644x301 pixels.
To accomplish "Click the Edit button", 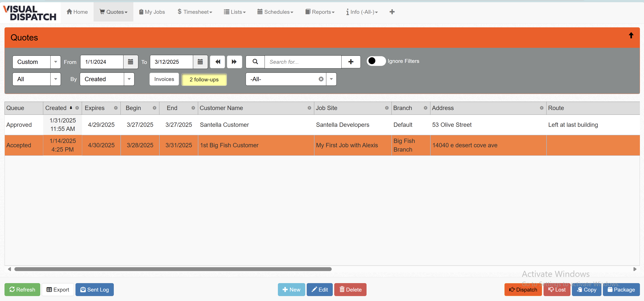I will point(319,290).
